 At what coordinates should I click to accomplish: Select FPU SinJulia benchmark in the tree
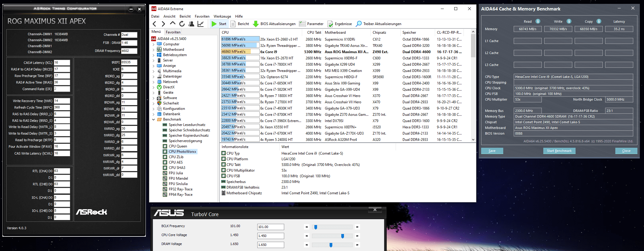coord(178,184)
